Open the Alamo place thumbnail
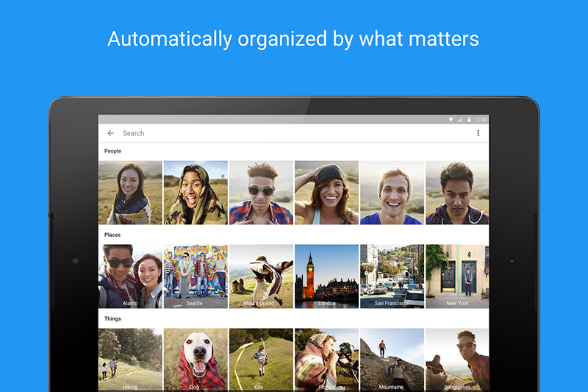Image resolution: width=588 pixels, height=392 pixels. click(130, 277)
